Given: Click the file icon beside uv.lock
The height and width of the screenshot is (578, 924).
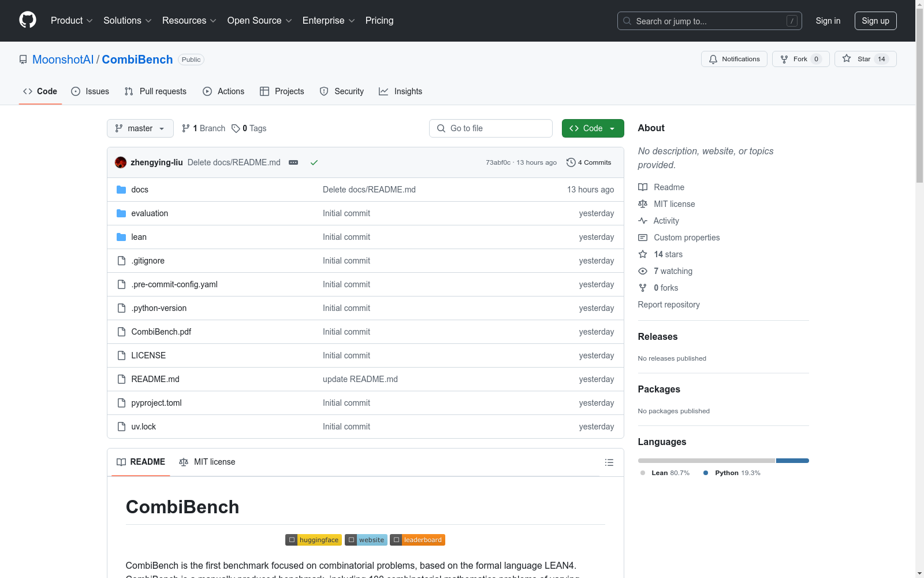Looking at the screenshot, I should (121, 427).
